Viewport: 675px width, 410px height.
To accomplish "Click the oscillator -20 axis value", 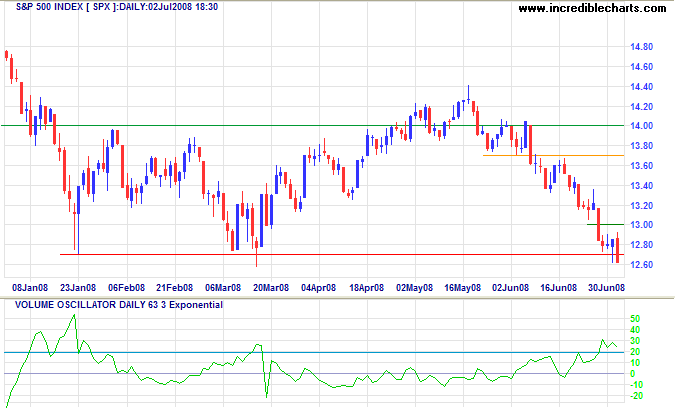I will (x=635, y=396).
